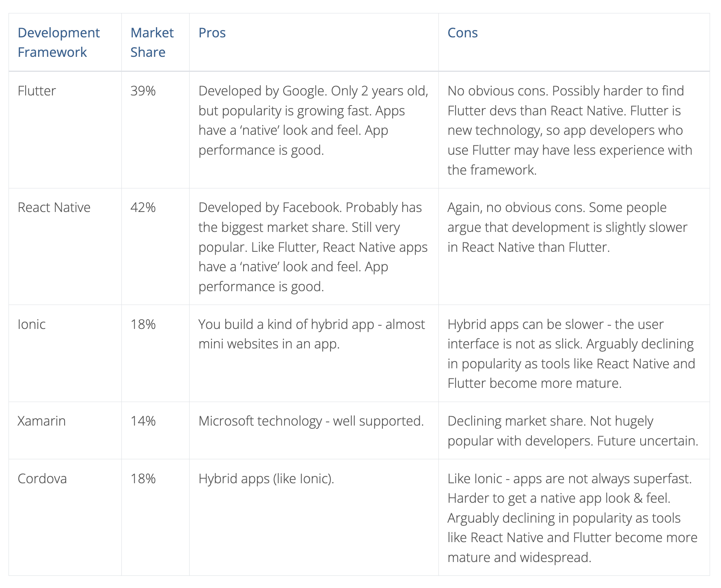Select the Pros column header
721x588 pixels.
coord(212,32)
